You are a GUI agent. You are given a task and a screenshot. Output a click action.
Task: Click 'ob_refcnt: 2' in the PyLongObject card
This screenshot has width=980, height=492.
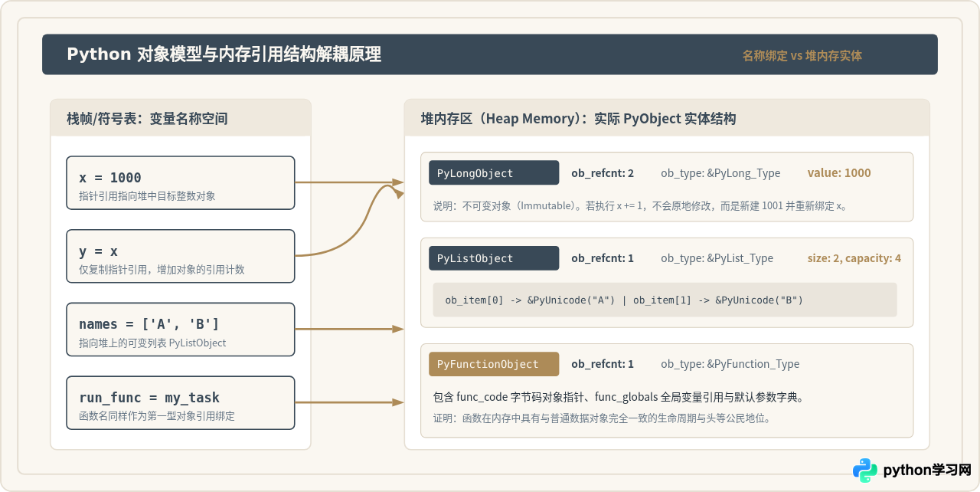click(603, 173)
